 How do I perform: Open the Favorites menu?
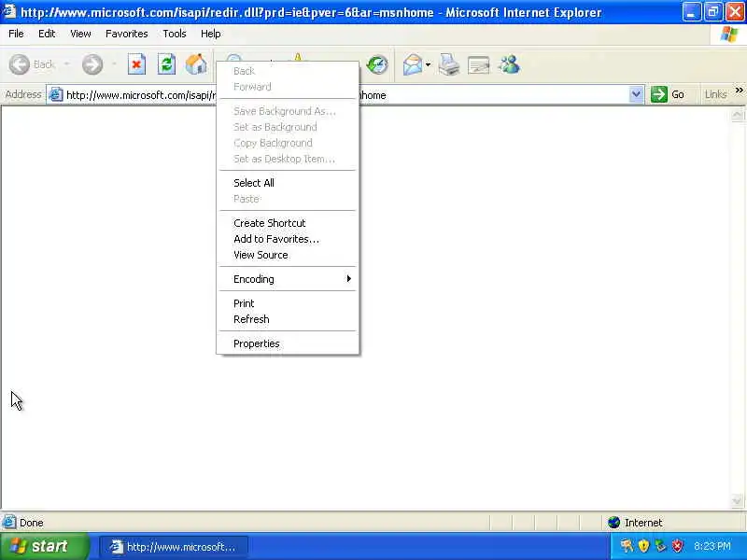[127, 34]
